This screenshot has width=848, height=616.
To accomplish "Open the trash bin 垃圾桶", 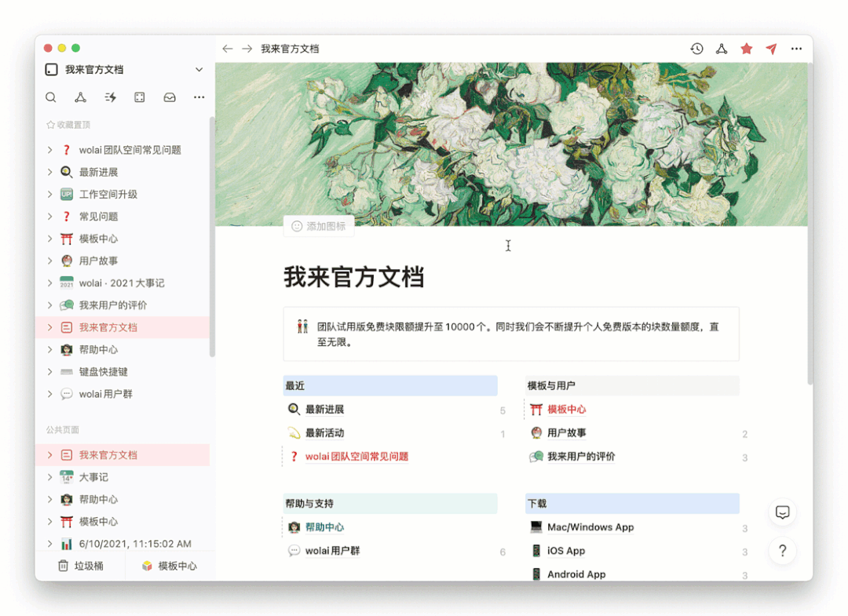I will click(x=81, y=566).
